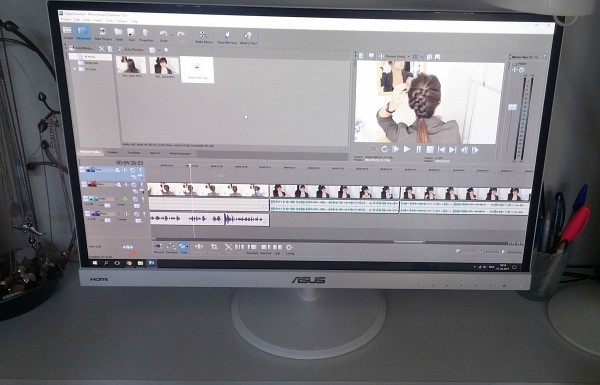Open the Config gear in timeline toolbar

point(290,249)
